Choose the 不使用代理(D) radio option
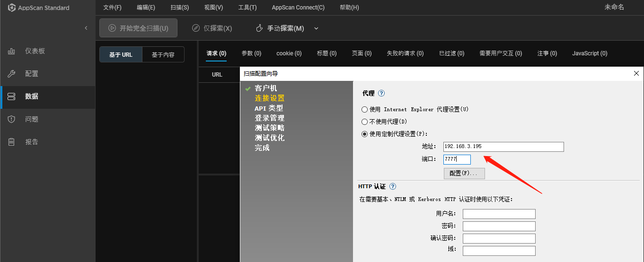Screen dimensions: 644x262 pyautogui.click(x=364, y=122)
